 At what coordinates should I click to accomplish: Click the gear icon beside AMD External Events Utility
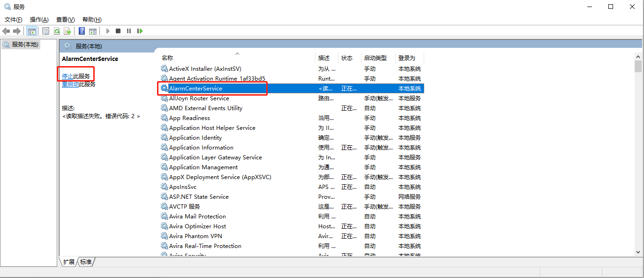(164, 108)
